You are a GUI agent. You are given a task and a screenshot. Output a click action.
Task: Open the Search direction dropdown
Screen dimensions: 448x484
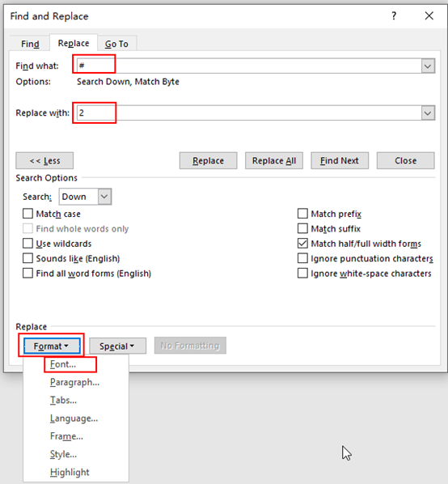click(x=104, y=197)
